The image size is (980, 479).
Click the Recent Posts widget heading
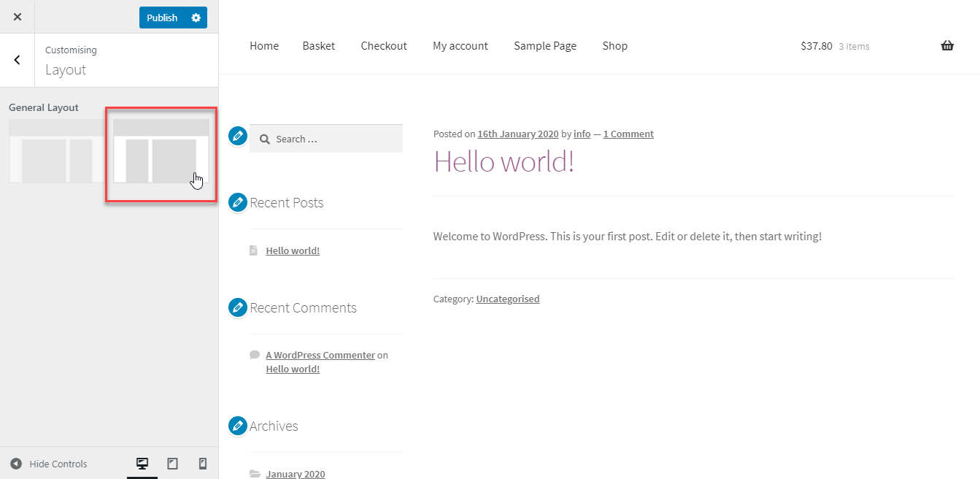point(287,203)
